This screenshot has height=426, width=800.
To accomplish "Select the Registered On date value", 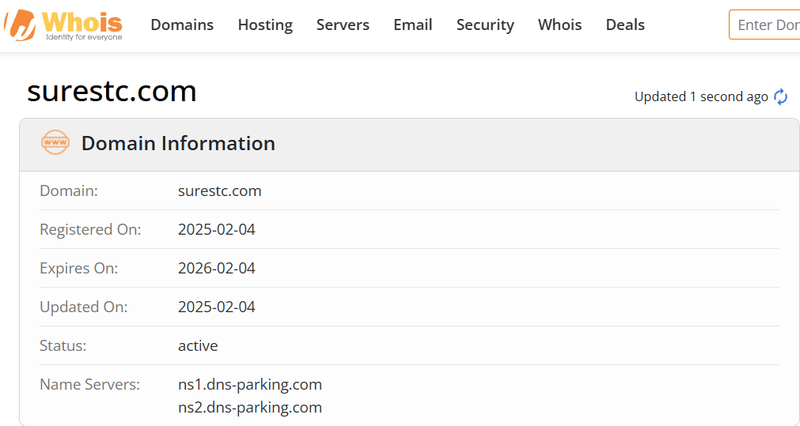I will [x=216, y=230].
